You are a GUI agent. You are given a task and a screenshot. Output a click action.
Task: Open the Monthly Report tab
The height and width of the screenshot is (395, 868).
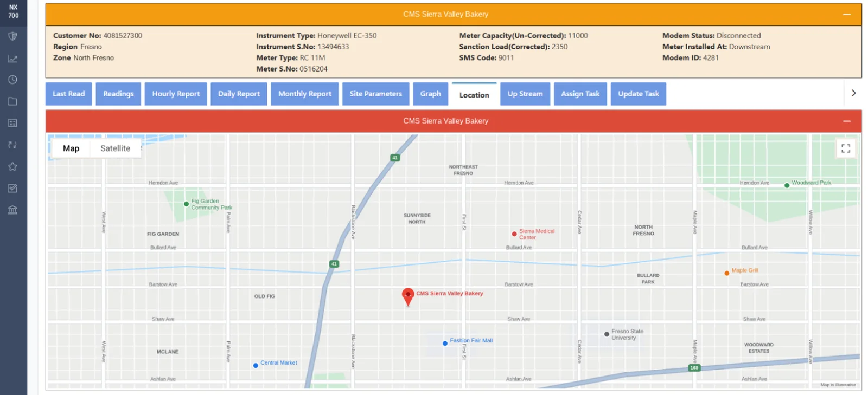[305, 94]
